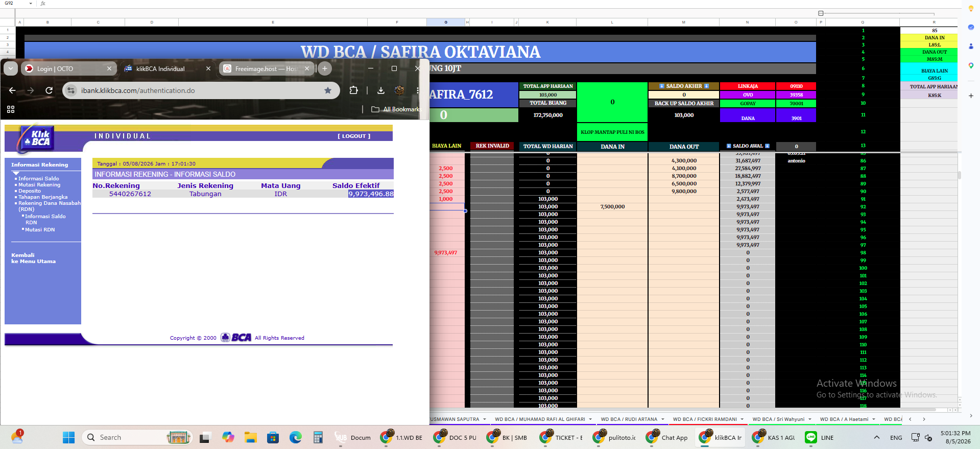The height and width of the screenshot is (449, 980).
Task: Open Chrome extensions puzzle icon
Action: tap(353, 90)
